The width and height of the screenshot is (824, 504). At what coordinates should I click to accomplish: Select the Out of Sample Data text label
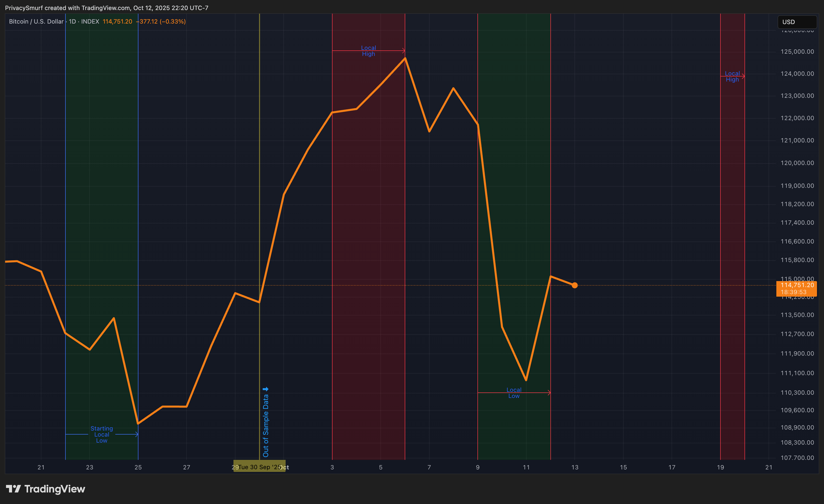[266, 426]
